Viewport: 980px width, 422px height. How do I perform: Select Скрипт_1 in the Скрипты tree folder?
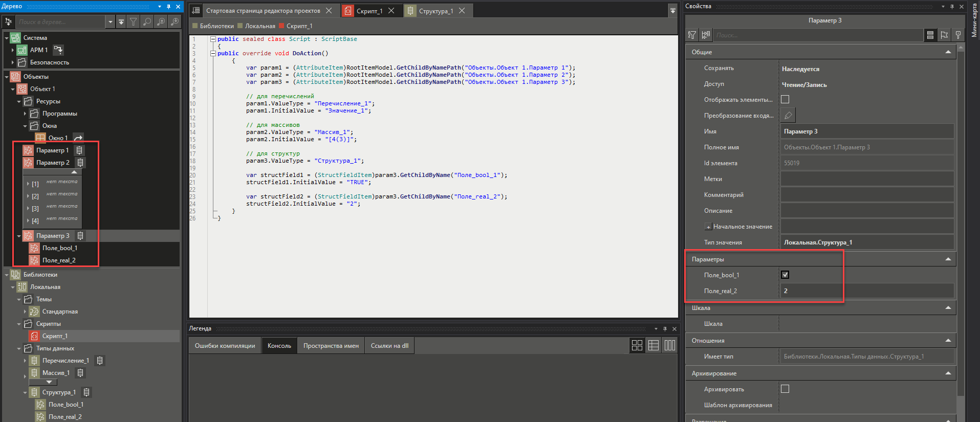click(55, 336)
